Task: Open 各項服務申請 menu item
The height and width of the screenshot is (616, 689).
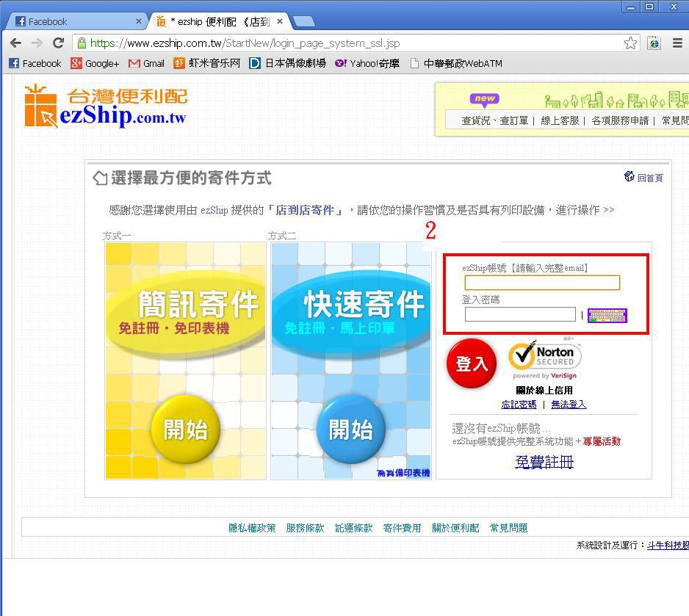Action: click(620, 120)
